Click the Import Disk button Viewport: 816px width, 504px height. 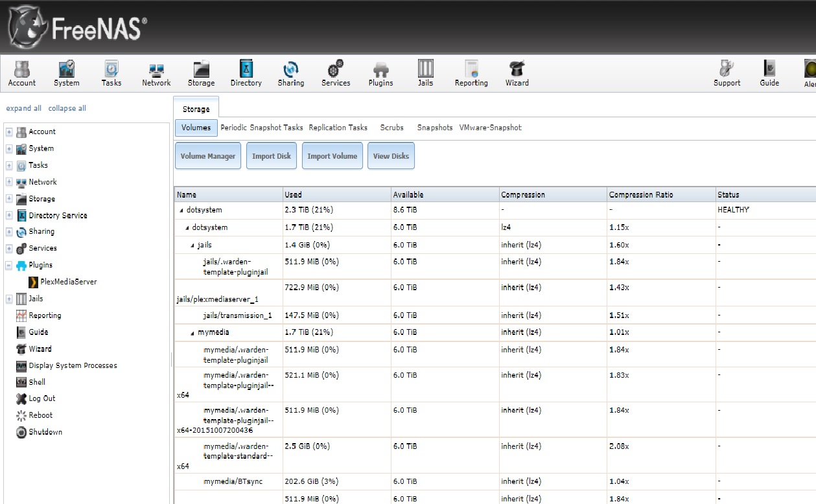click(272, 156)
